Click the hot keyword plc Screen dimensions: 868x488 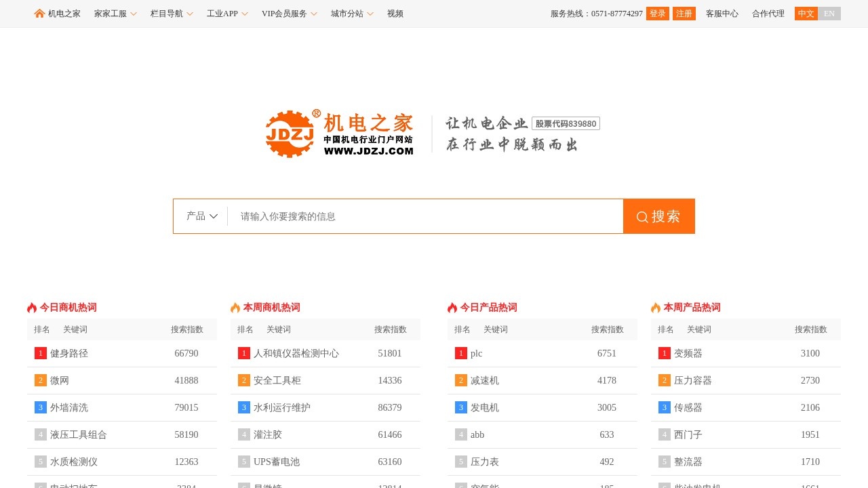click(x=476, y=353)
